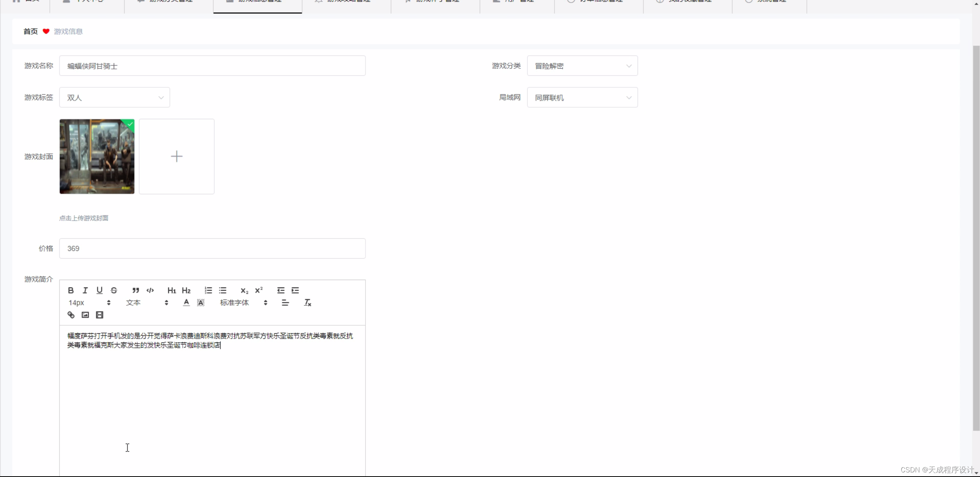Open the 游戏信息 breadcrumb link
The image size is (980, 477).
(69, 31)
